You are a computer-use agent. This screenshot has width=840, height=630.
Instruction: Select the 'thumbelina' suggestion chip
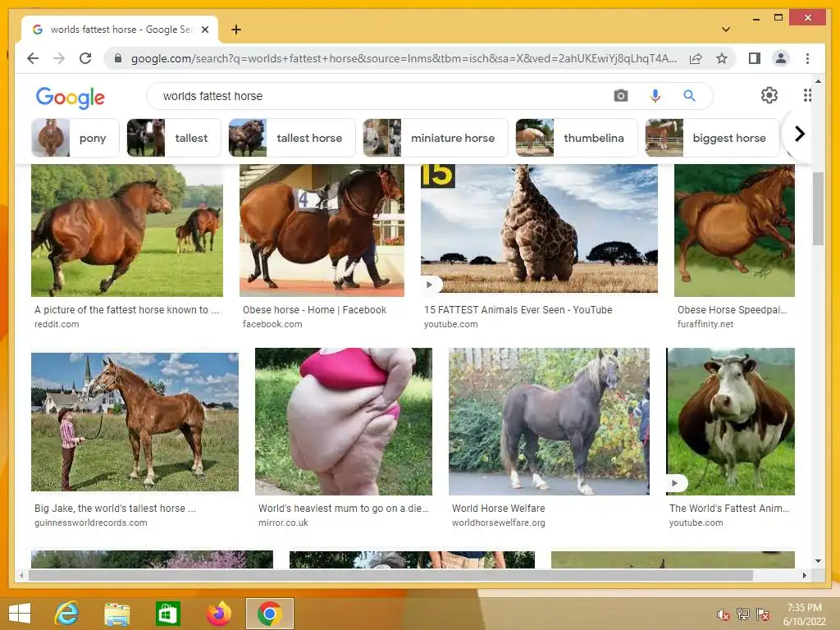tap(577, 138)
